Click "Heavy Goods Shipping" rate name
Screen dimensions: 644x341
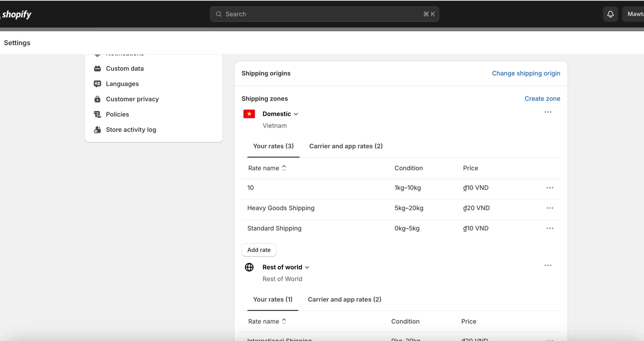(281, 208)
